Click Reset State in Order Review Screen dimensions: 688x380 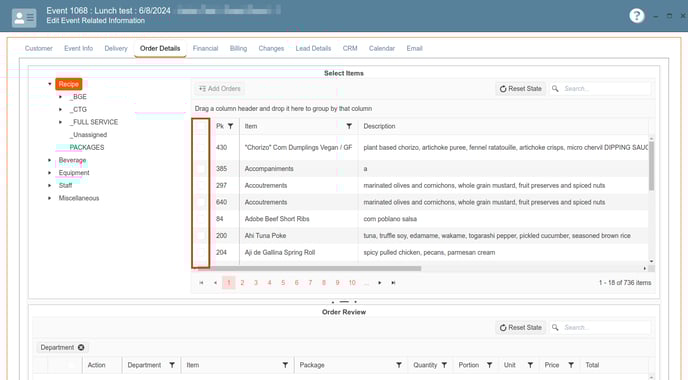521,328
